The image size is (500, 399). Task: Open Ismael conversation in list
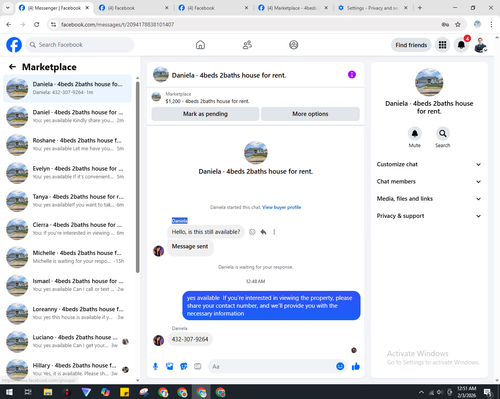(x=67, y=285)
